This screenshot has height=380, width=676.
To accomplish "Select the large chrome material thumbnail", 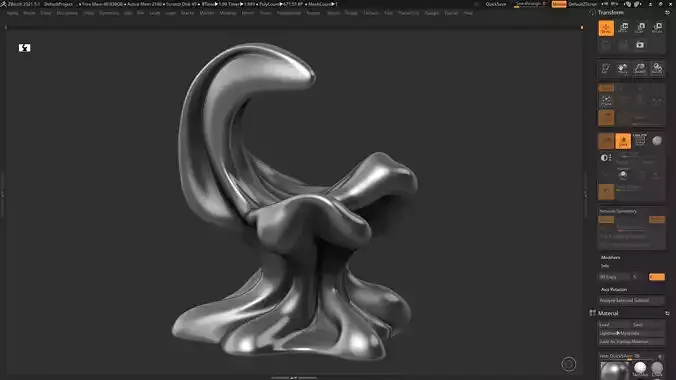I will click(614, 371).
